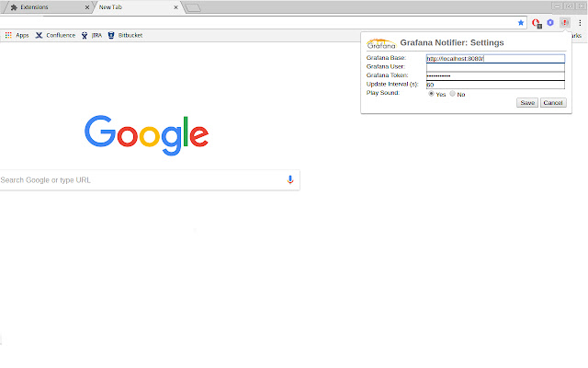The width and height of the screenshot is (588, 368).
Task: Click the bookmark star icon
Action: pyautogui.click(x=521, y=23)
